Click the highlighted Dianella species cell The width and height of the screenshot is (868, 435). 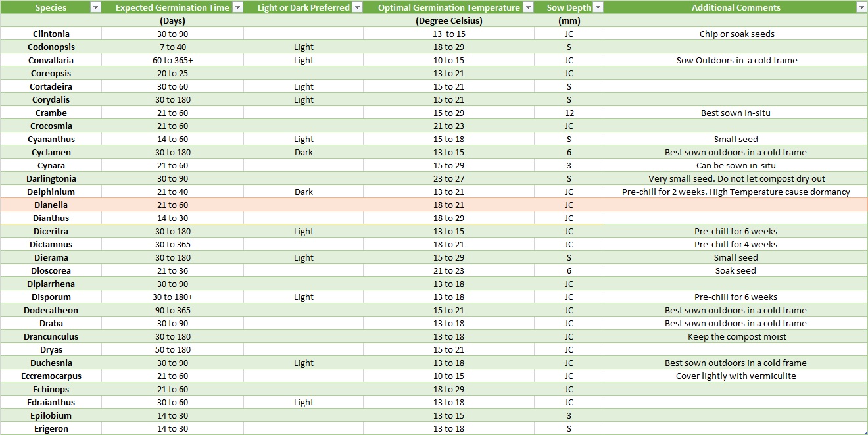click(x=51, y=205)
